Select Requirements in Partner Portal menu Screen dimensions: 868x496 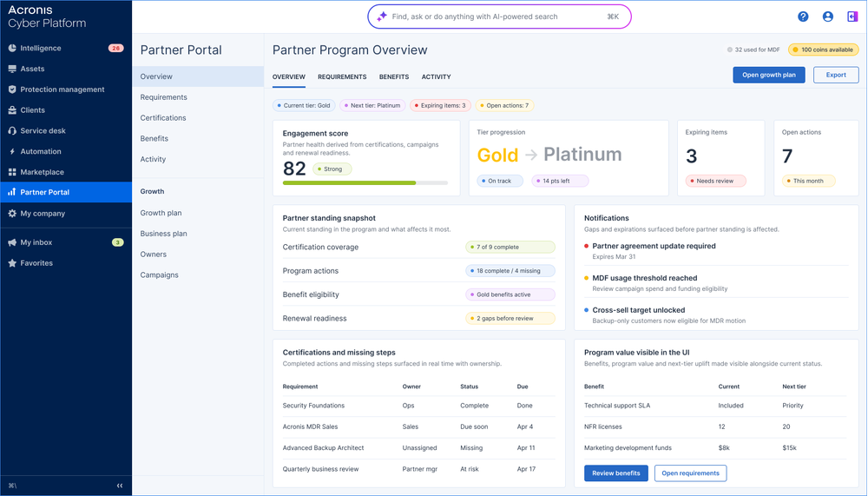pyautogui.click(x=198, y=97)
